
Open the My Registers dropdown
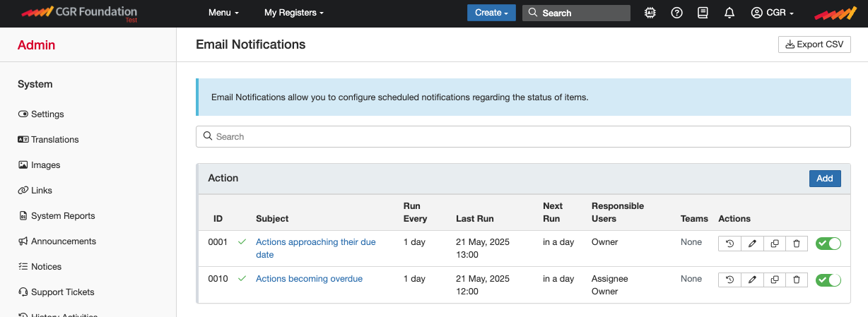point(294,13)
